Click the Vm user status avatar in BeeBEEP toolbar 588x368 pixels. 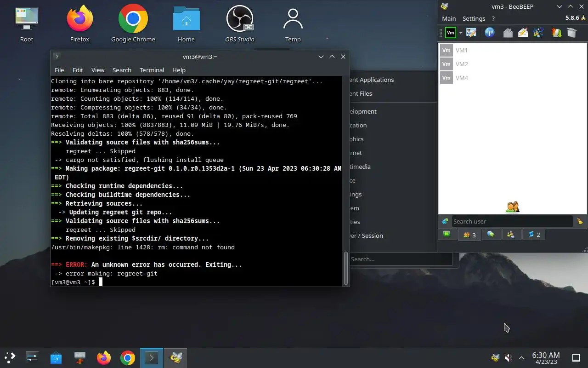[x=451, y=33]
